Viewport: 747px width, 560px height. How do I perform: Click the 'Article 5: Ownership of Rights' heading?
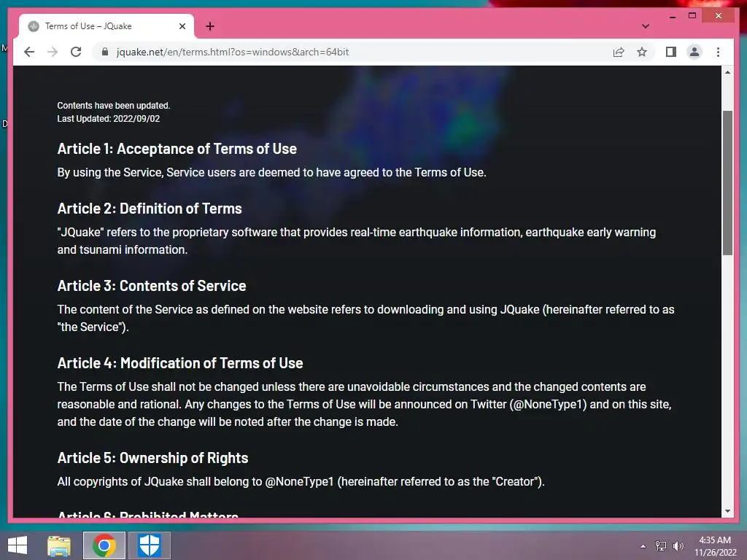click(153, 458)
